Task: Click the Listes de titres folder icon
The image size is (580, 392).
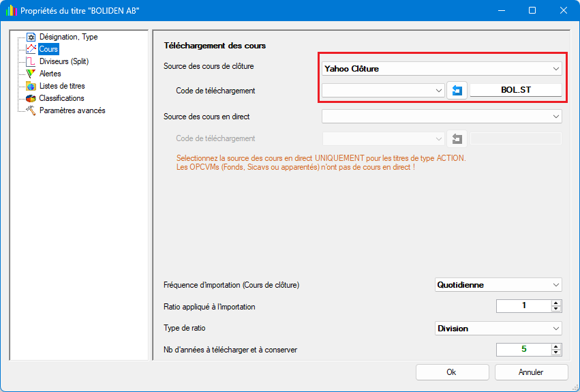Action: coord(31,86)
